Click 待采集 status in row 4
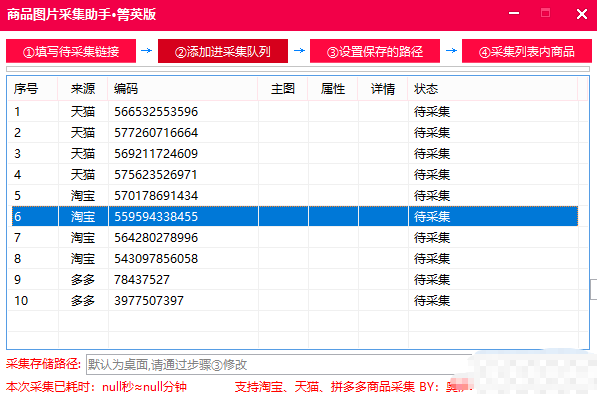597x394 pixels. (x=432, y=174)
